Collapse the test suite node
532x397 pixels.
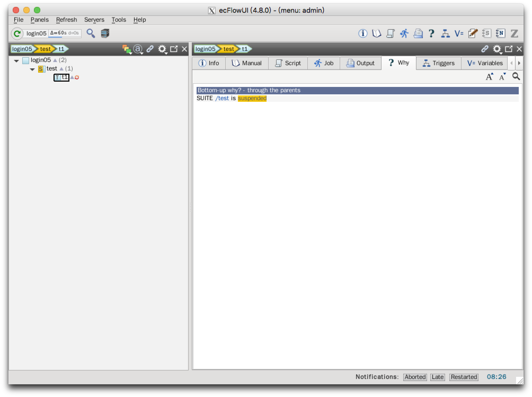pyautogui.click(x=32, y=69)
